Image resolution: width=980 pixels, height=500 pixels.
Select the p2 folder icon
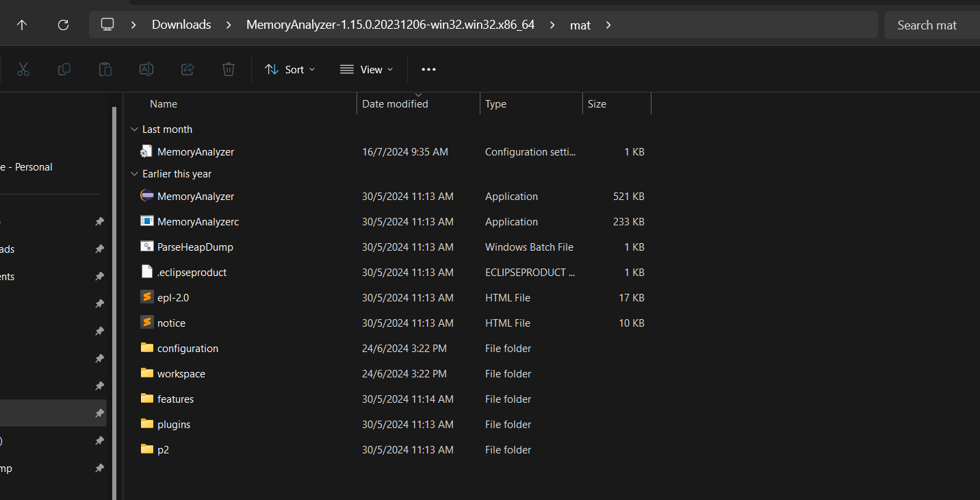click(x=146, y=449)
